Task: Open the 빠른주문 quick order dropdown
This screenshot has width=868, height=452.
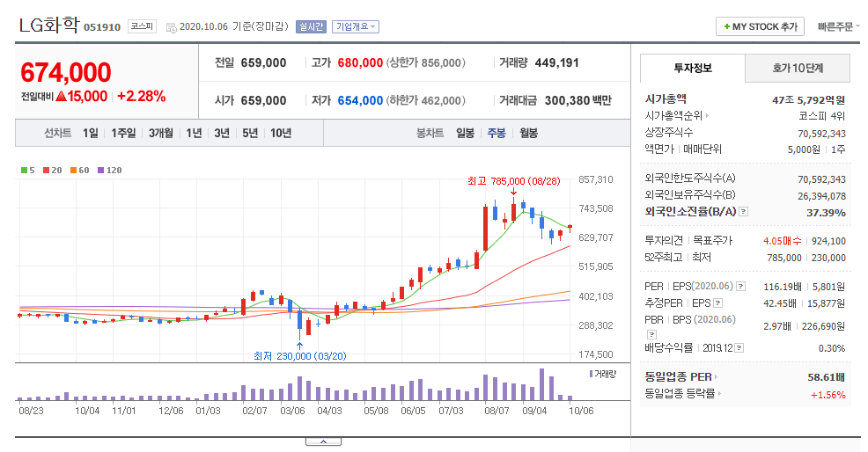Action: click(838, 26)
